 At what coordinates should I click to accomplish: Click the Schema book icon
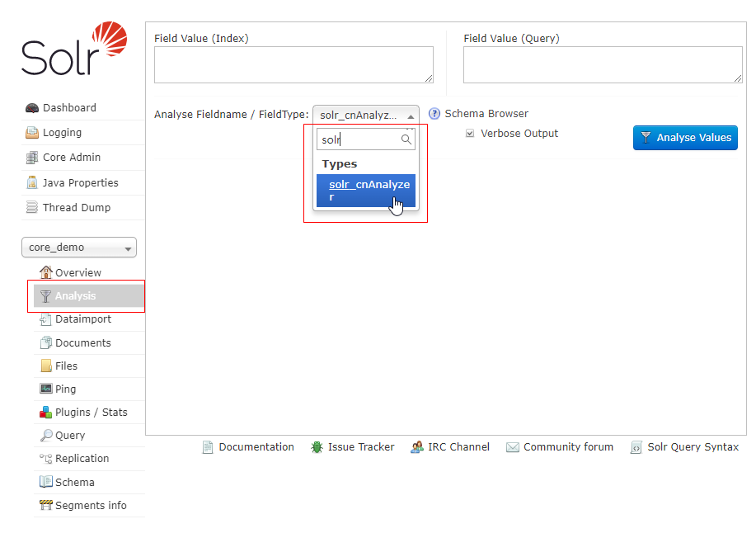pos(46,482)
